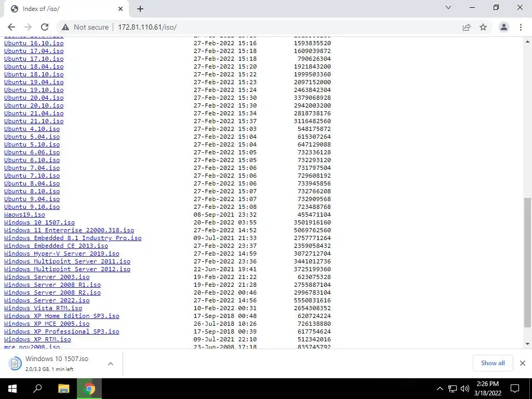
Task: Bookmark this page with the star
Action: [x=483, y=27]
